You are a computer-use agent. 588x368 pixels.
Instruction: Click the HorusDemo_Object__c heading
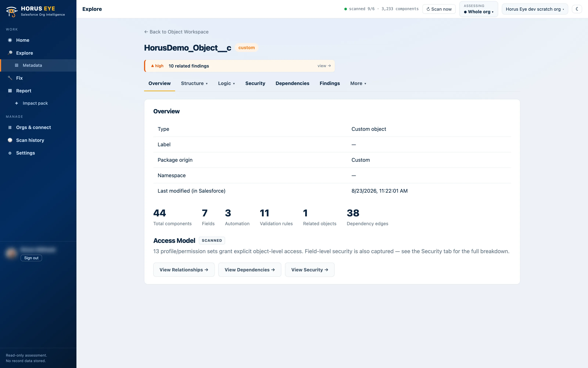[x=188, y=48]
